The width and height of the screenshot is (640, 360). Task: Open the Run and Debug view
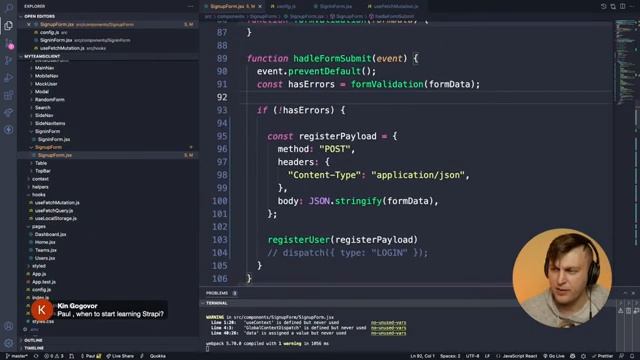(x=8, y=78)
